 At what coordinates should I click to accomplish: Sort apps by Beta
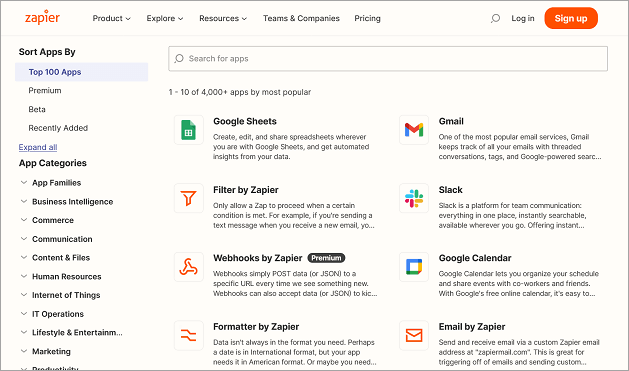pos(37,109)
